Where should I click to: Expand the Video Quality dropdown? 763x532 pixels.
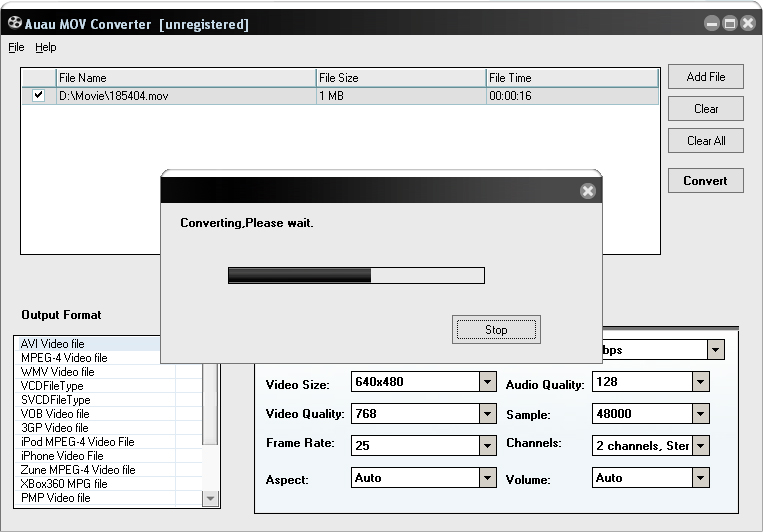click(487, 414)
